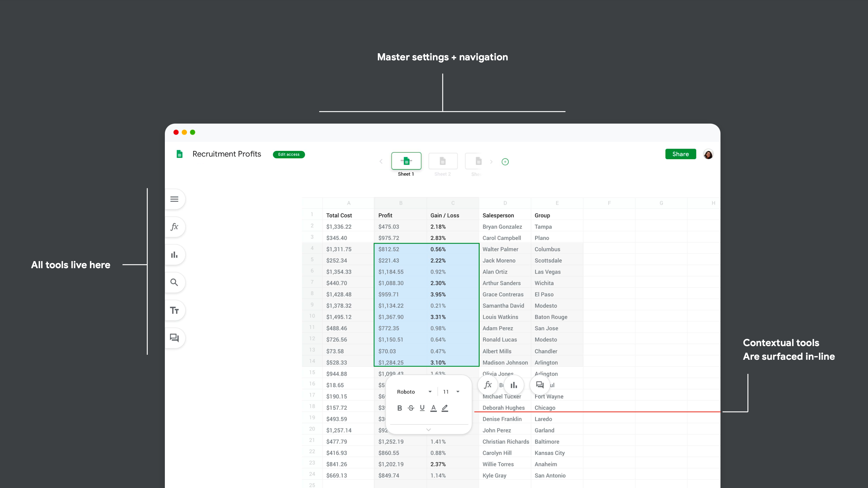Expand the formatting popup bottom chevron
This screenshot has width=868, height=488.
pyautogui.click(x=429, y=430)
